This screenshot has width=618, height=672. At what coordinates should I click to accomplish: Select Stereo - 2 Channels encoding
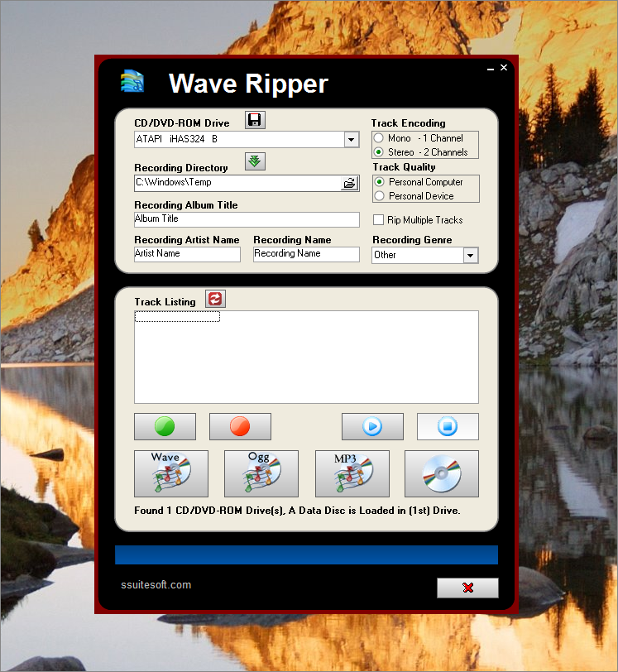pos(379,152)
